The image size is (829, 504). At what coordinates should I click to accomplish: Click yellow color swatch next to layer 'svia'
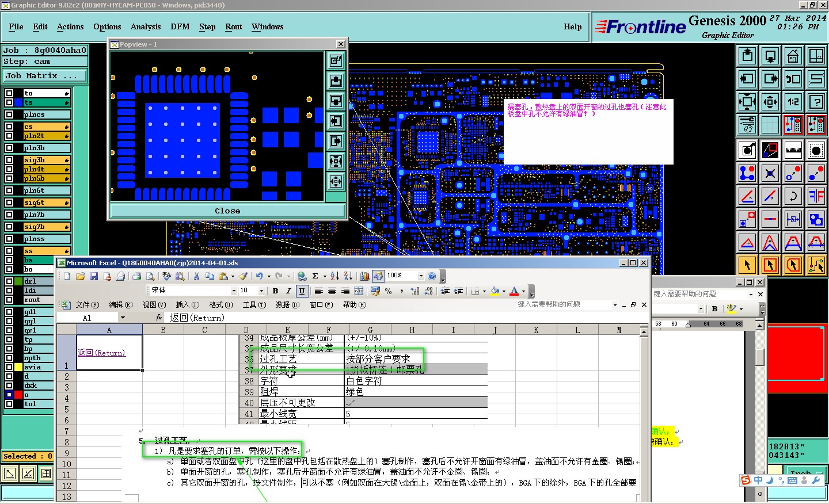point(18,367)
